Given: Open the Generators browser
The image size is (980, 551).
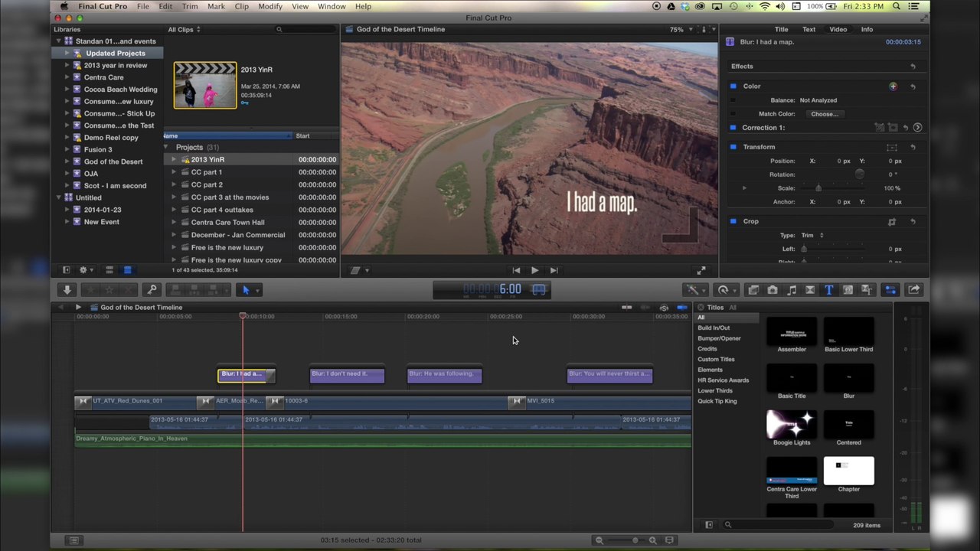Looking at the screenshot, I should pyautogui.click(x=848, y=290).
